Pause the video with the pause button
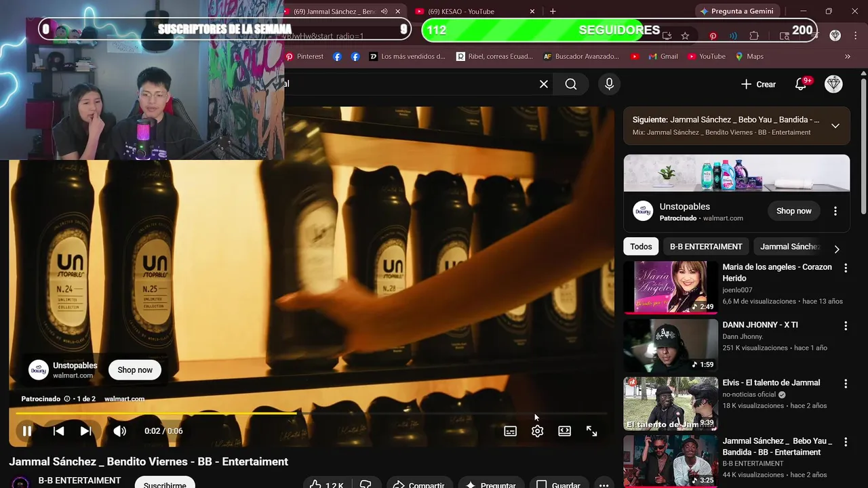868x488 pixels. [x=27, y=431]
